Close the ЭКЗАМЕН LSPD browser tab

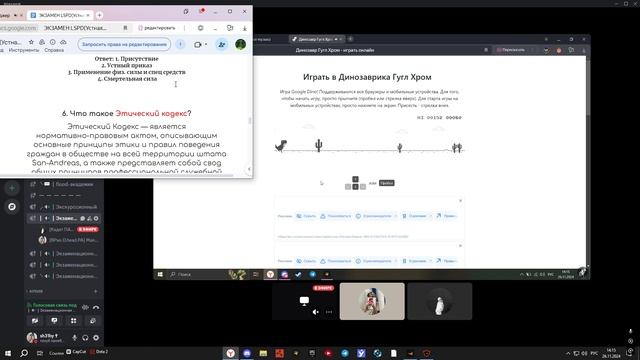coord(88,15)
